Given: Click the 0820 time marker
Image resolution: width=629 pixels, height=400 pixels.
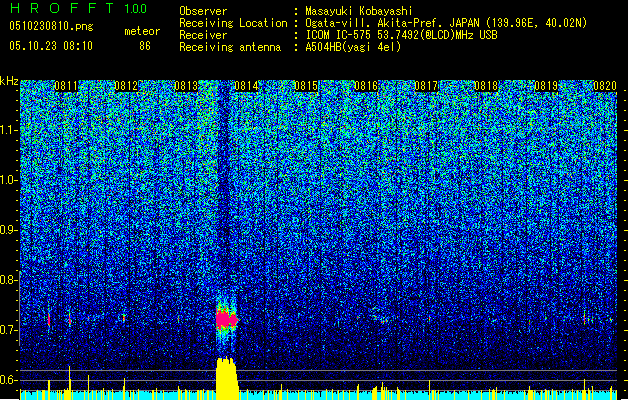Looking at the screenshot, I should (605, 86).
